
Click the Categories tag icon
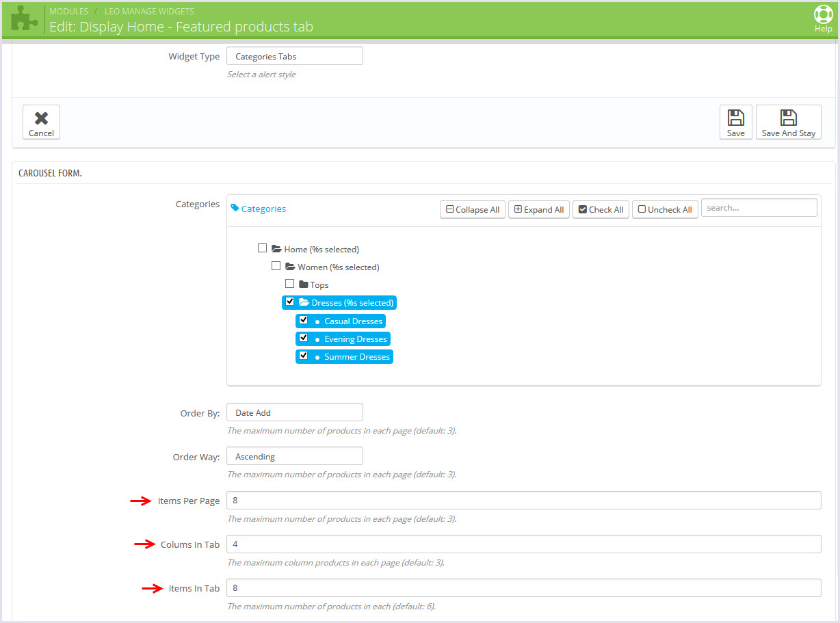[x=235, y=209]
